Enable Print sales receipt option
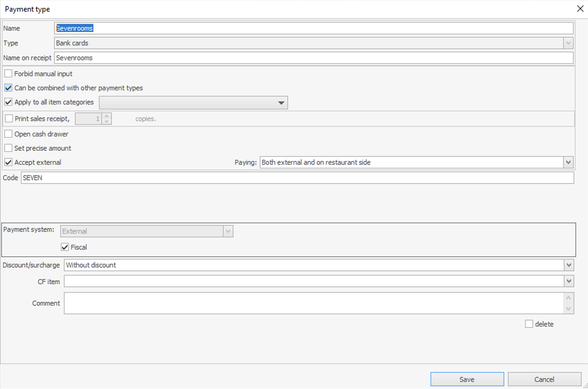 point(9,119)
